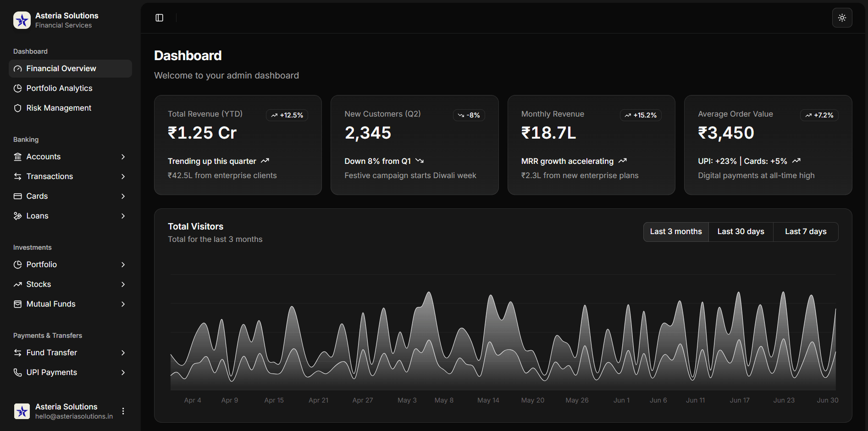This screenshot has width=868, height=431.
Task: Switch theme with the sun icon
Action: click(842, 18)
